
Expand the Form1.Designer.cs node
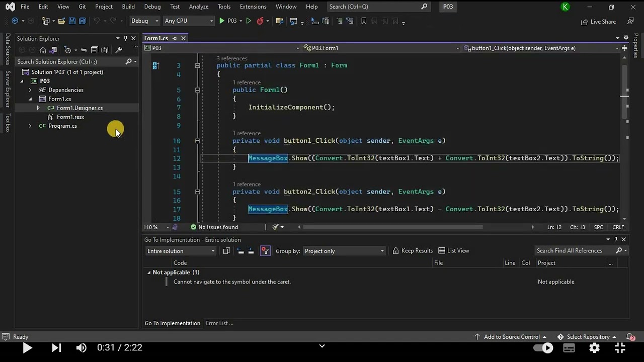point(38,108)
